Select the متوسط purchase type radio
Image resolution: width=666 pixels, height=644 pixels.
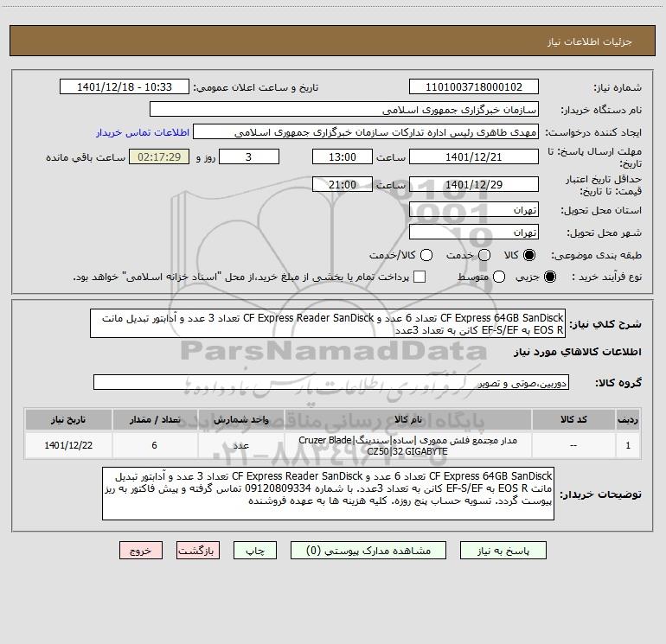(499, 277)
